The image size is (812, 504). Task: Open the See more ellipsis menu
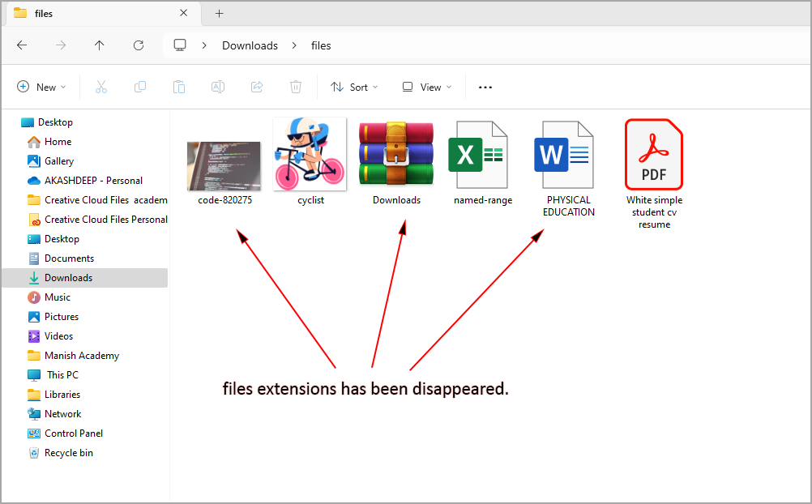[x=485, y=87]
